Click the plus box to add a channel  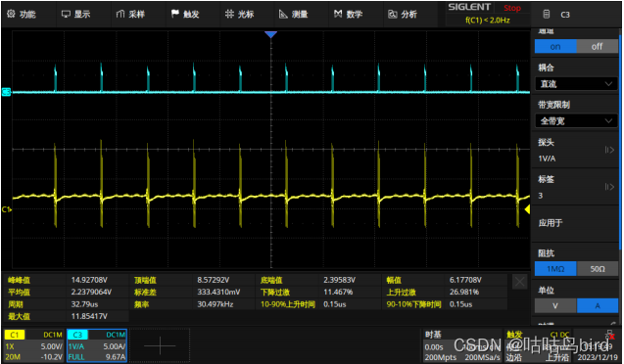(x=160, y=345)
